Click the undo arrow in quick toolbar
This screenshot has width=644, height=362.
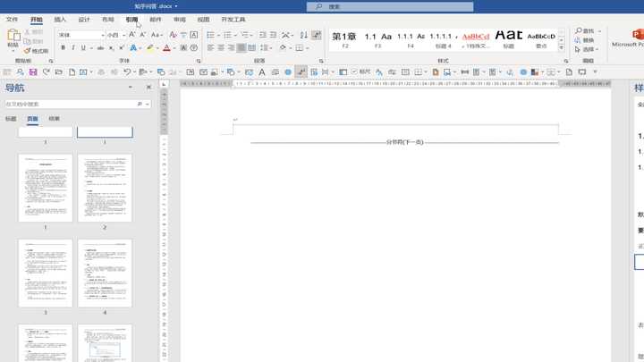click(126, 72)
